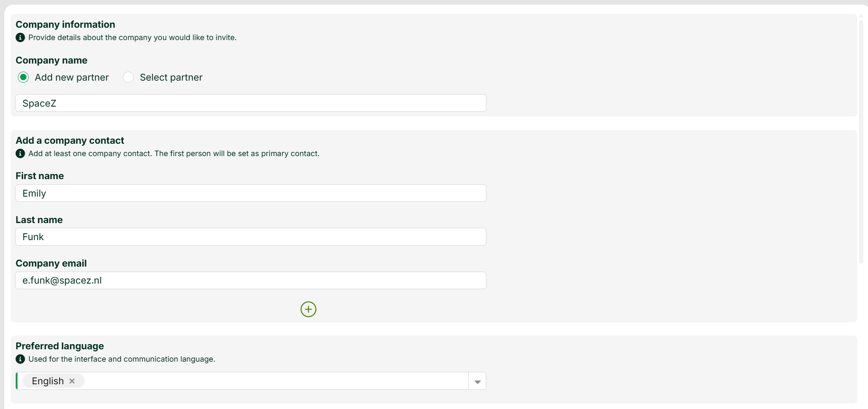
Task: Click the Select partner label text
Action: click(x=171, y=77)
